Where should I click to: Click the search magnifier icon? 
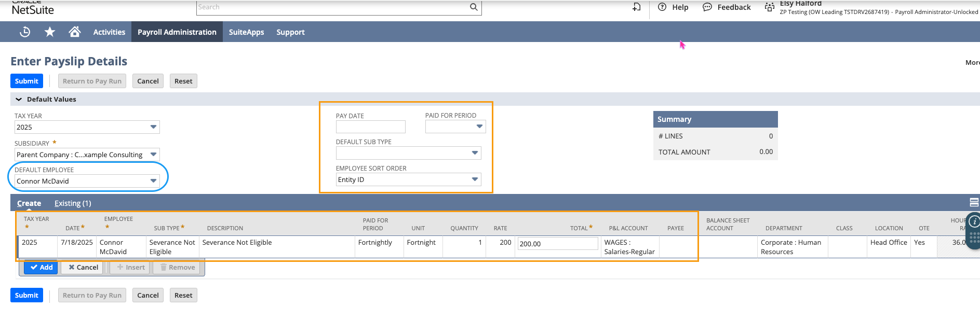(x=474, y=7)
